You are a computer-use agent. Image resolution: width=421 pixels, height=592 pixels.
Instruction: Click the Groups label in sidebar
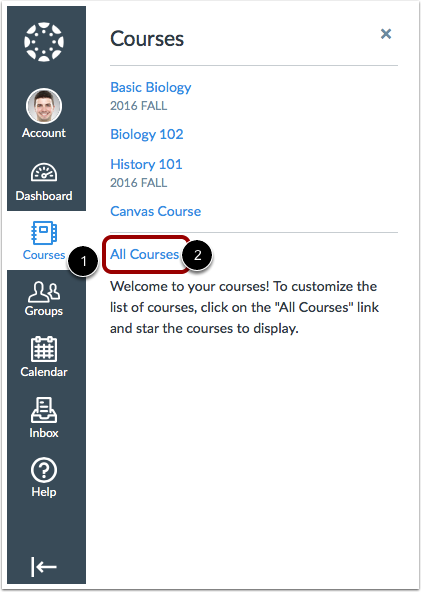click(x=44, y=311)
